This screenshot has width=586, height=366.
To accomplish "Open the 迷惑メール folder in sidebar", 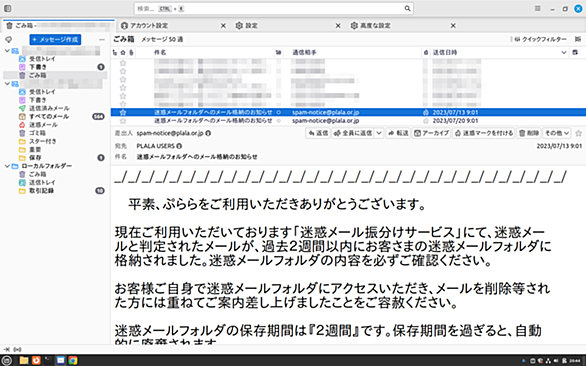I will (x=43, y=125).
